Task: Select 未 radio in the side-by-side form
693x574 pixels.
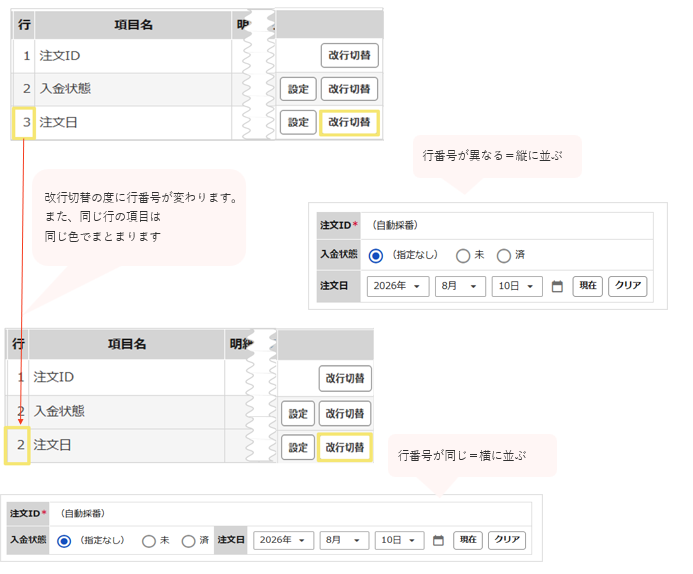Action: (148, 541)
